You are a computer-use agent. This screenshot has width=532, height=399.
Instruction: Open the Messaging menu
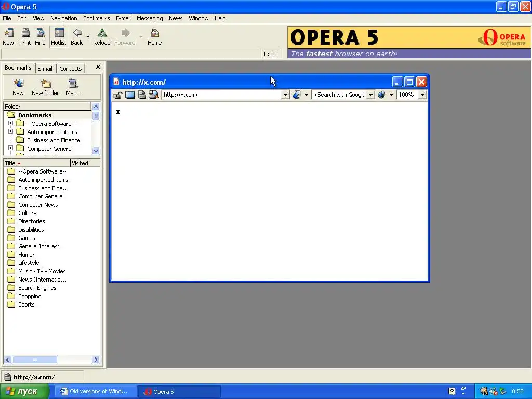[150, 18]
